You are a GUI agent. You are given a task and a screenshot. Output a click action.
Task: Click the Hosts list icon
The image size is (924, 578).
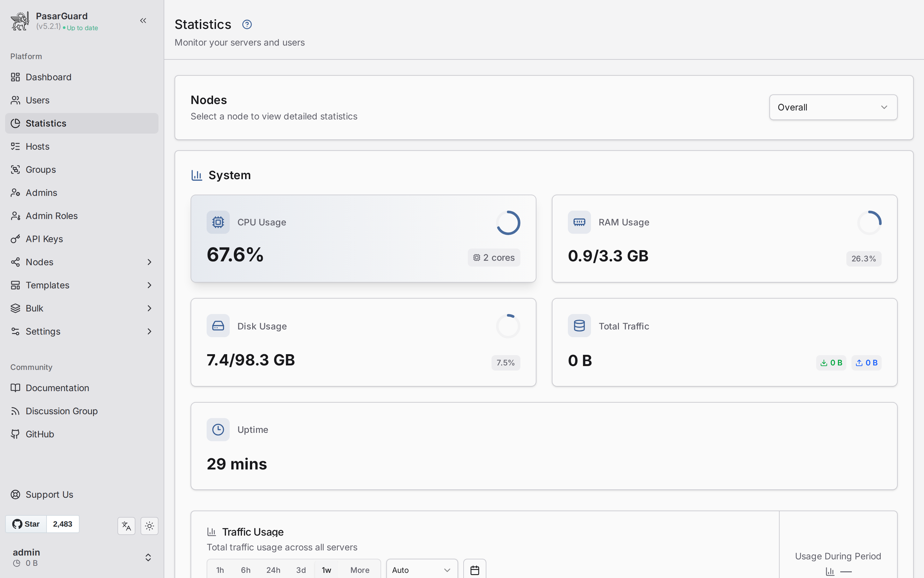coord(15,146)
